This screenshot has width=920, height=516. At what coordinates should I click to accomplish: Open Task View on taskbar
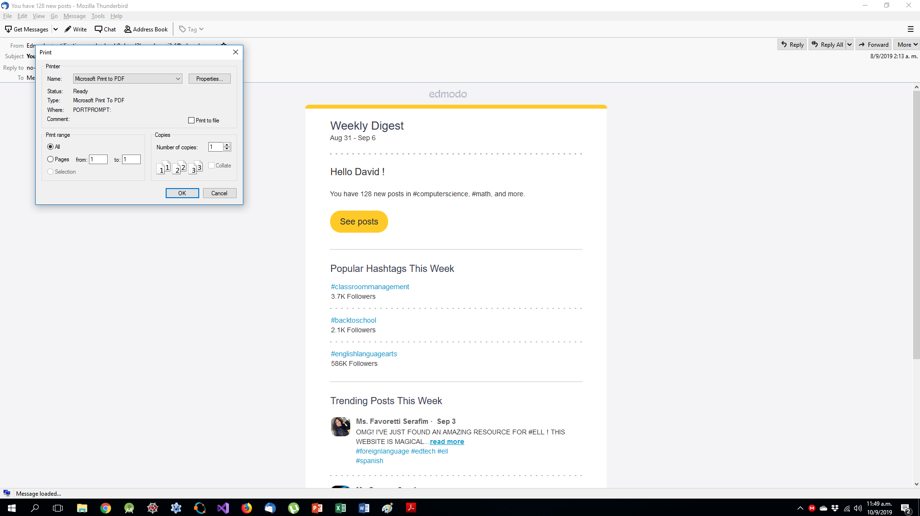[x=58, y=508]
